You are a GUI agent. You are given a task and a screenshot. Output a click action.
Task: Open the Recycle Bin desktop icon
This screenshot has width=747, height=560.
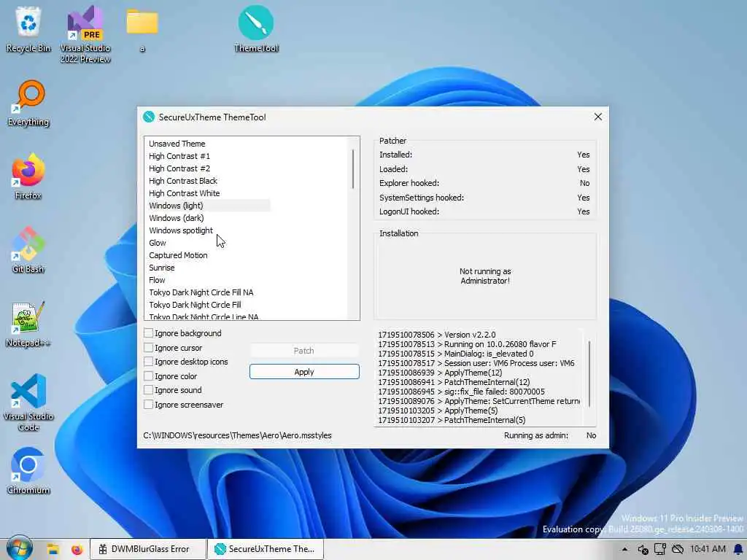point(28,29)
